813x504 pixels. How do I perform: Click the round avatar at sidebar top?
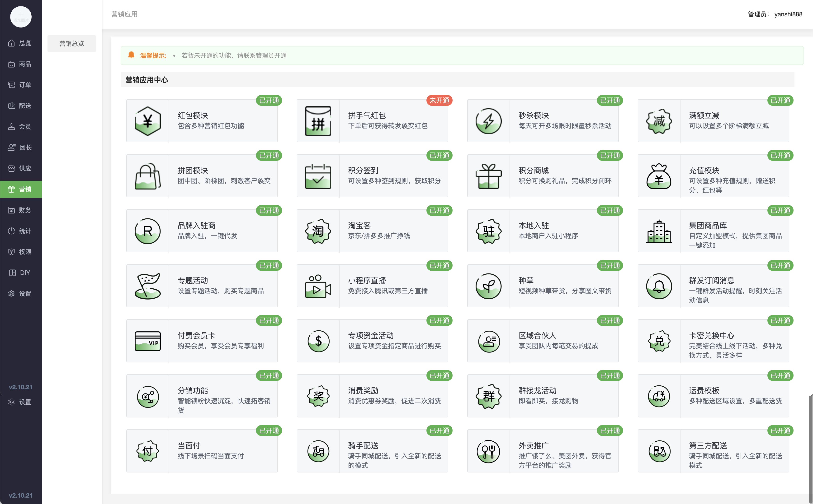tap(21, 17)
